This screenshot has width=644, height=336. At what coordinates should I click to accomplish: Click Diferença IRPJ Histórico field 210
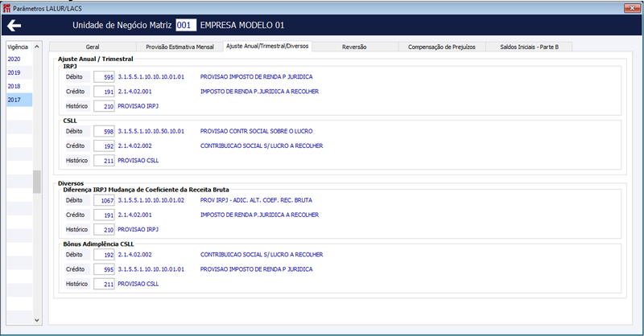tap(104, 229)
